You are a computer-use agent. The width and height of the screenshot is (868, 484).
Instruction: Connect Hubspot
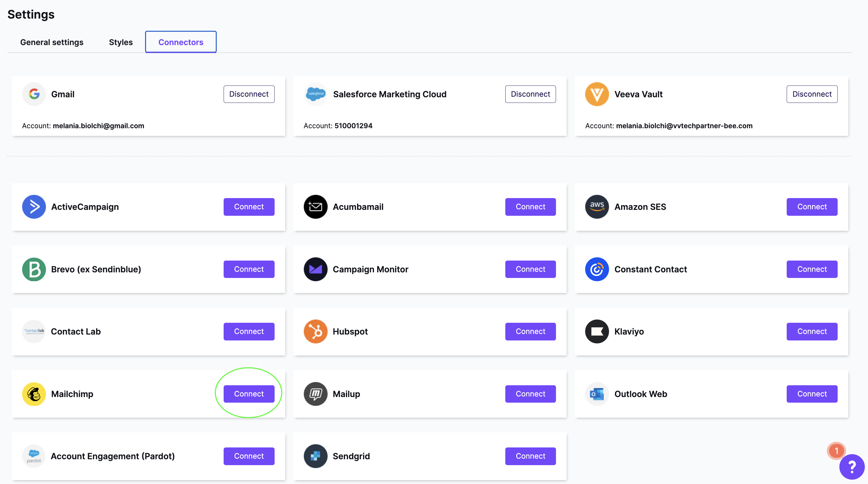(530, 331)
